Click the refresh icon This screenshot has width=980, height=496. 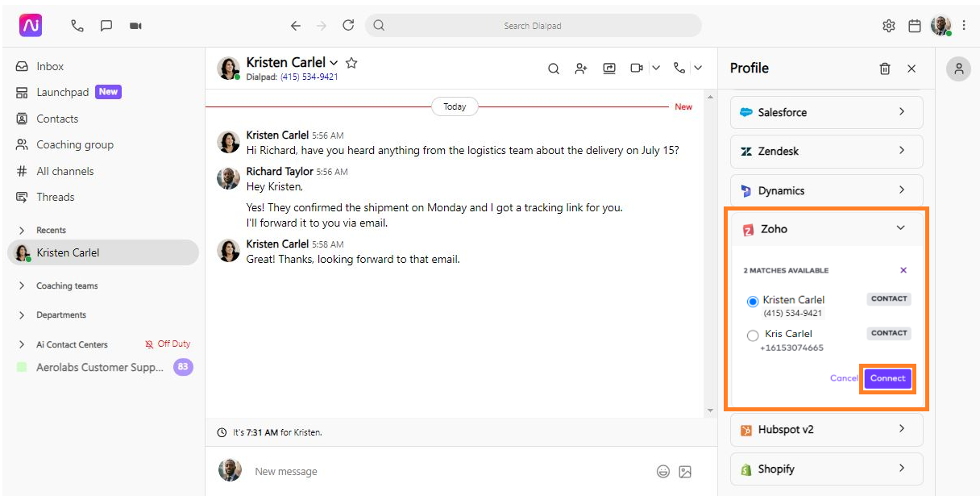348,25
